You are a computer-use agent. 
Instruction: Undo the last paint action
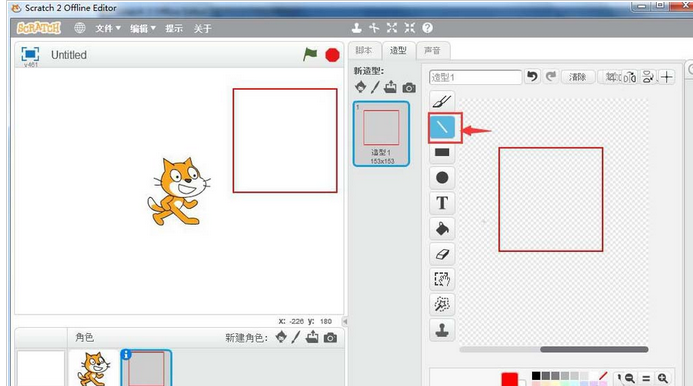[533, 77]
